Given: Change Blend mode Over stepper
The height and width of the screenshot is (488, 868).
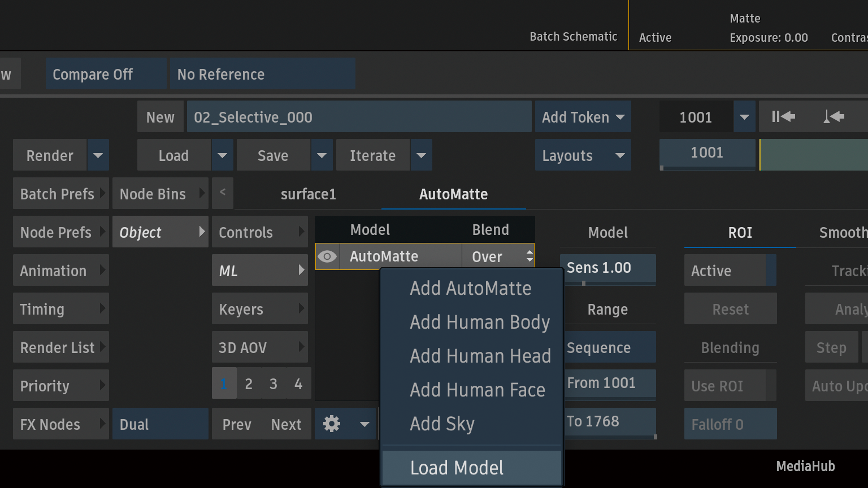Looking at the screenshot, I should [529, 256].
